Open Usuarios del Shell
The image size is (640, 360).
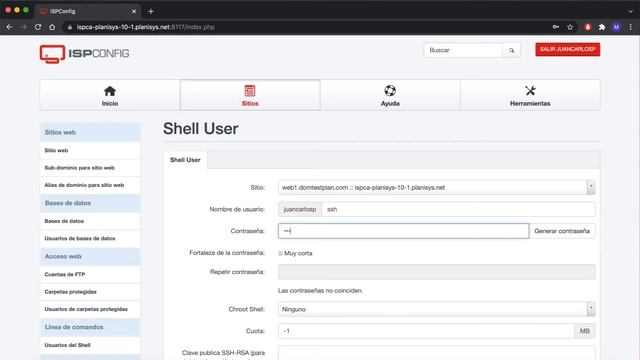[90, 345]
